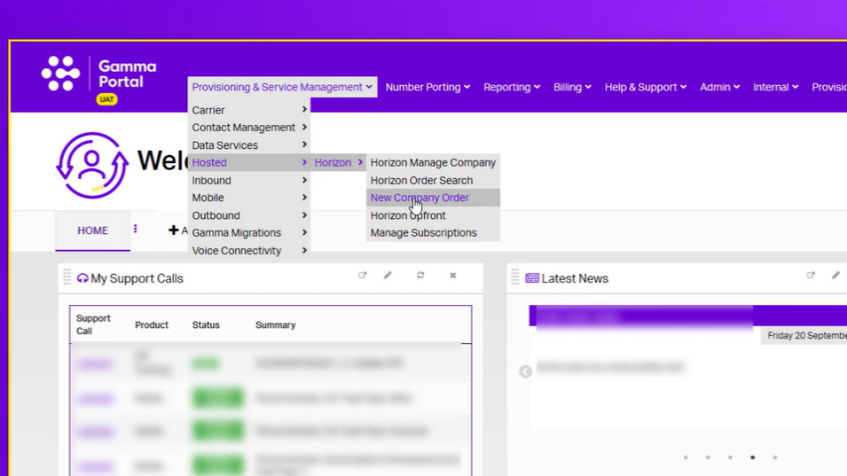Edit the Latest News widget with pencil

[x=836, y=276]
